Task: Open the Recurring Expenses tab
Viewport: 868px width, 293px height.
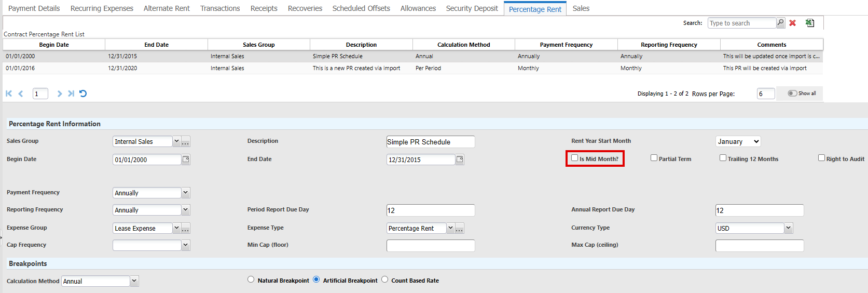Action: (x=102, y=8)
